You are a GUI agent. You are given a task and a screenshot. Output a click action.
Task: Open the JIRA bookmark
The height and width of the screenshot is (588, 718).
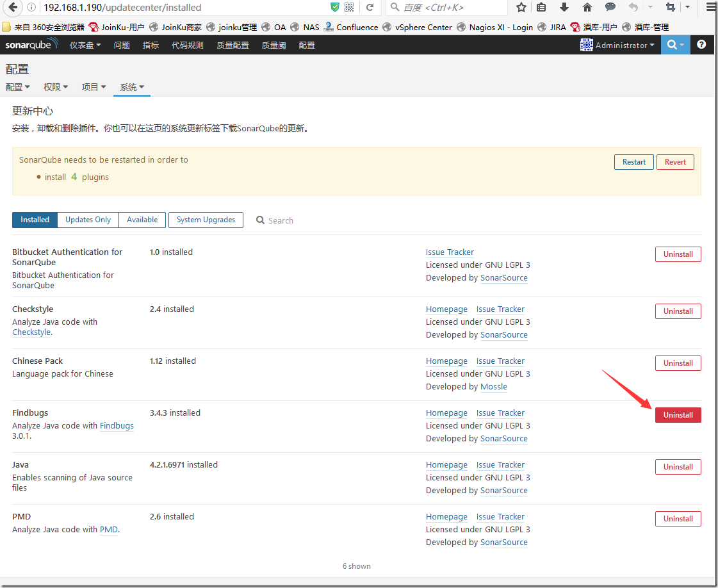[x=551, y=27]
